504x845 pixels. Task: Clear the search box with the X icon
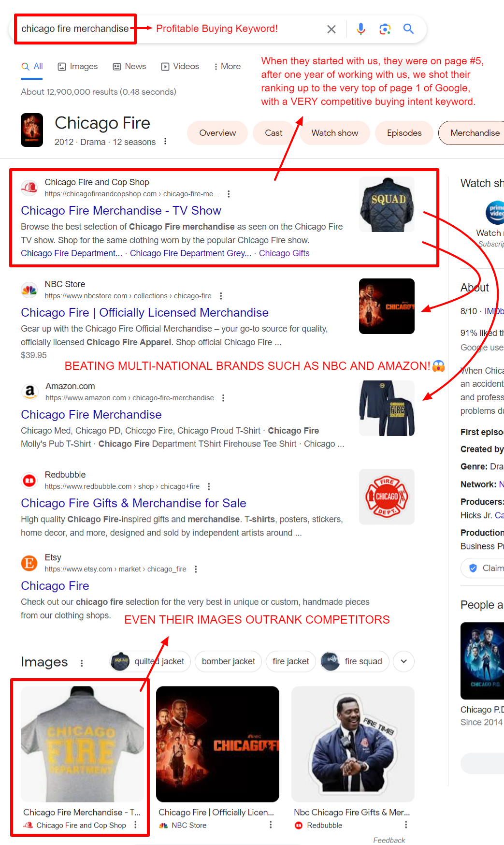(x=331, y=29)
